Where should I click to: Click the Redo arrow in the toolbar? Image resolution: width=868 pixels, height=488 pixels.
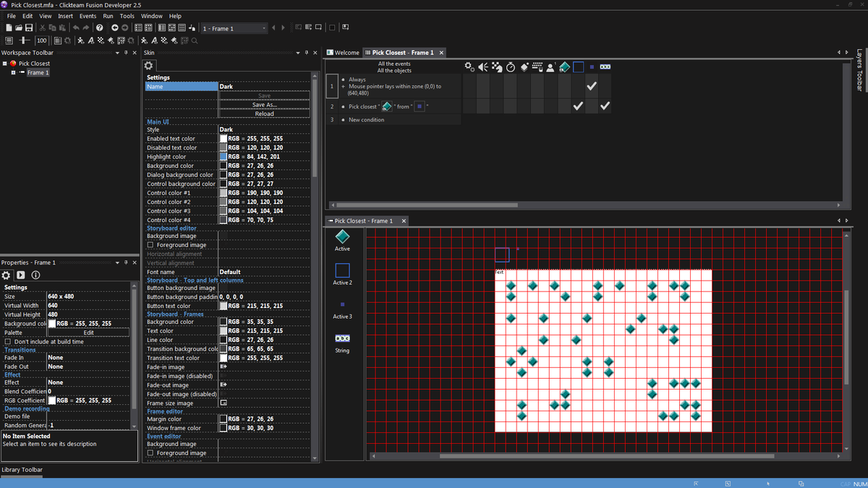(x=86, y=27)
